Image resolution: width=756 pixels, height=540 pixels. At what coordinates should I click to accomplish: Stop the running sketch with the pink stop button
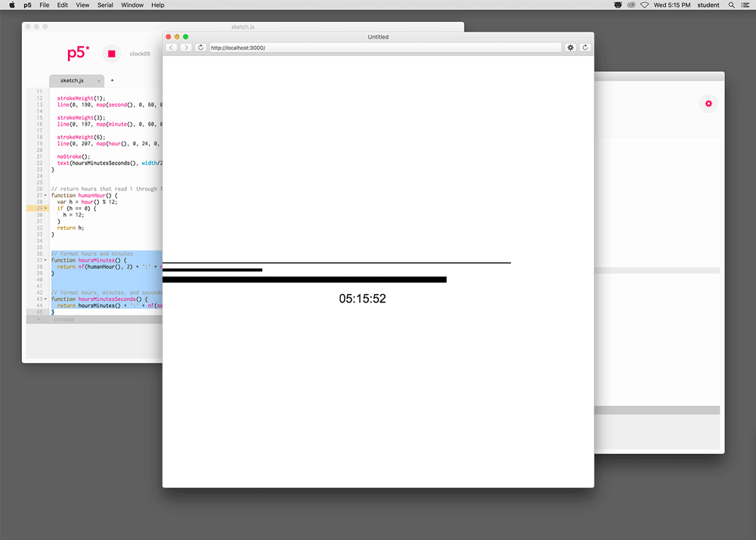pyautogui.click(x=111, y=54)
